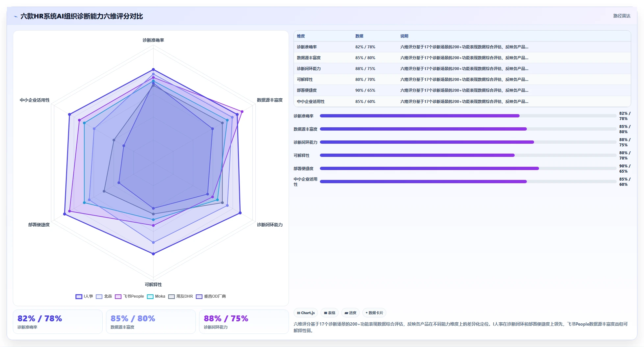Viewport: 644px width, 347px height.
Task: Toggle 用友DHR legend entry
Action: click(x=181, y=296)
